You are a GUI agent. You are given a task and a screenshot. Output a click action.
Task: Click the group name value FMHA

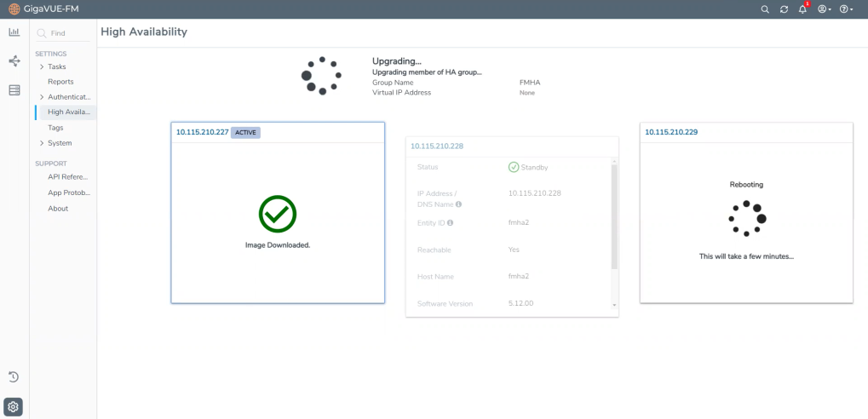tap(530, 83)
